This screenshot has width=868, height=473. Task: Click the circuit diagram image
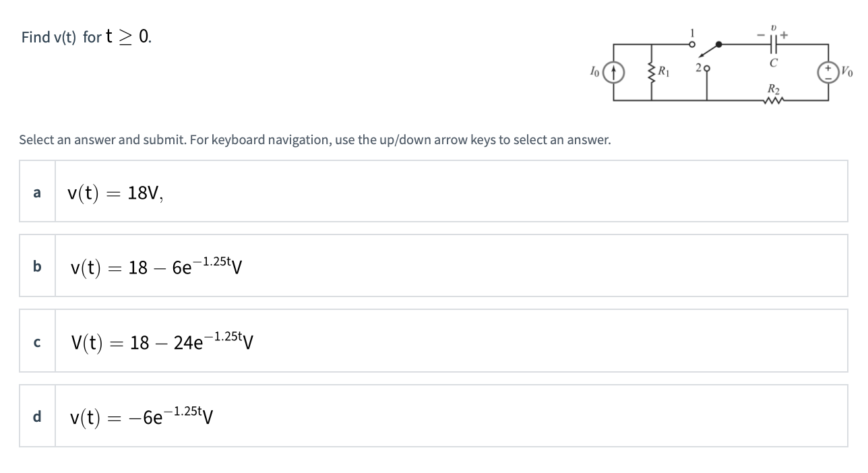(x=718, y=67)
